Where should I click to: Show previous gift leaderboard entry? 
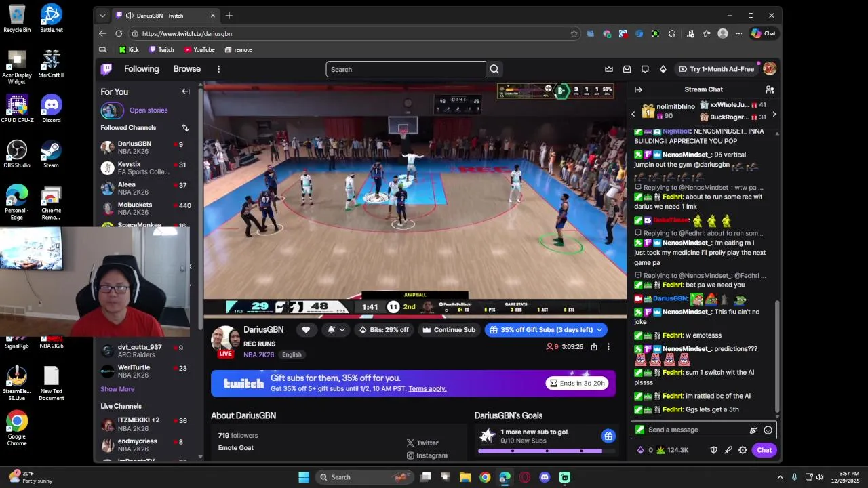[633, 114]
